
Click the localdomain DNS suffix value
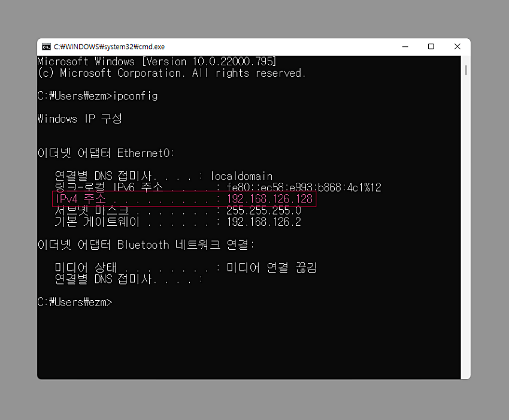[241, 176]
